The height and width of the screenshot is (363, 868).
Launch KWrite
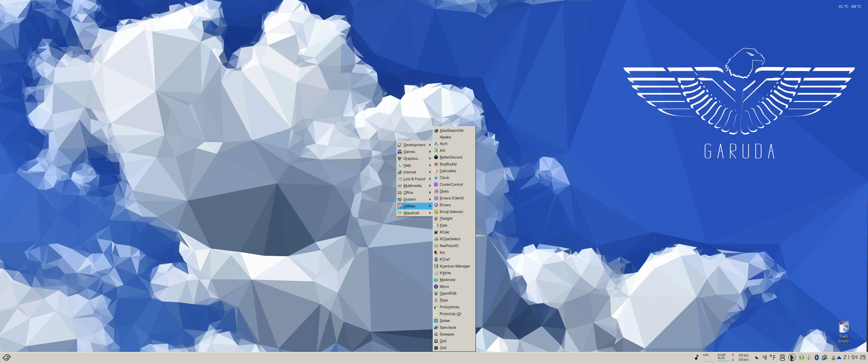[x=454, y=273]
